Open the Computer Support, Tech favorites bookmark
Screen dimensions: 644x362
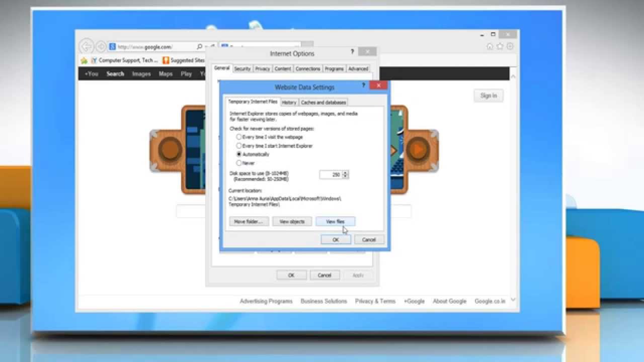pos(124,60)
